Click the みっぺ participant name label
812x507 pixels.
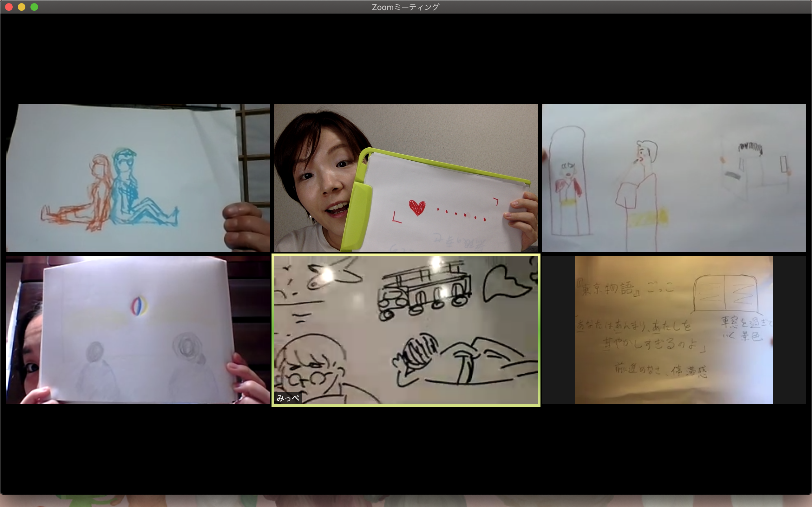click(x=288, y=398)
